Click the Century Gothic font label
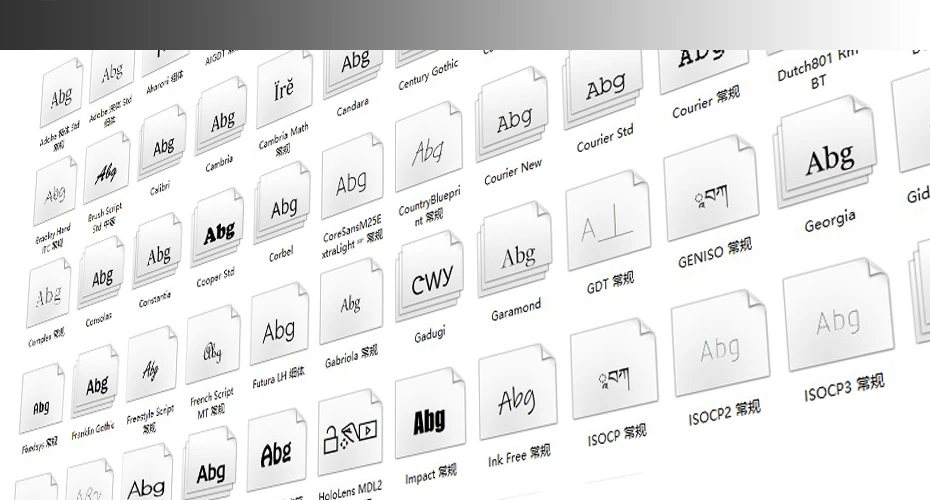 click(428, 74)
